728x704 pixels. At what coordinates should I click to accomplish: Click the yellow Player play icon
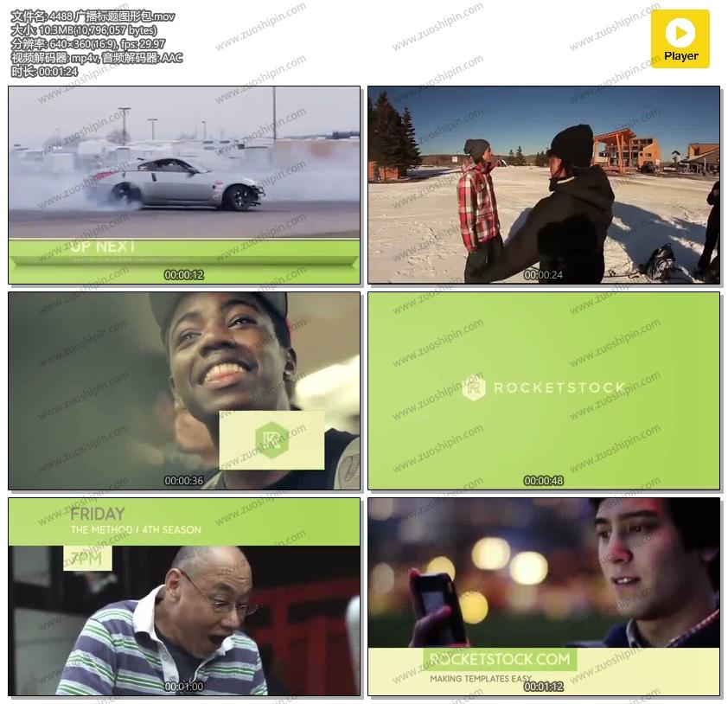click(680, 34)
